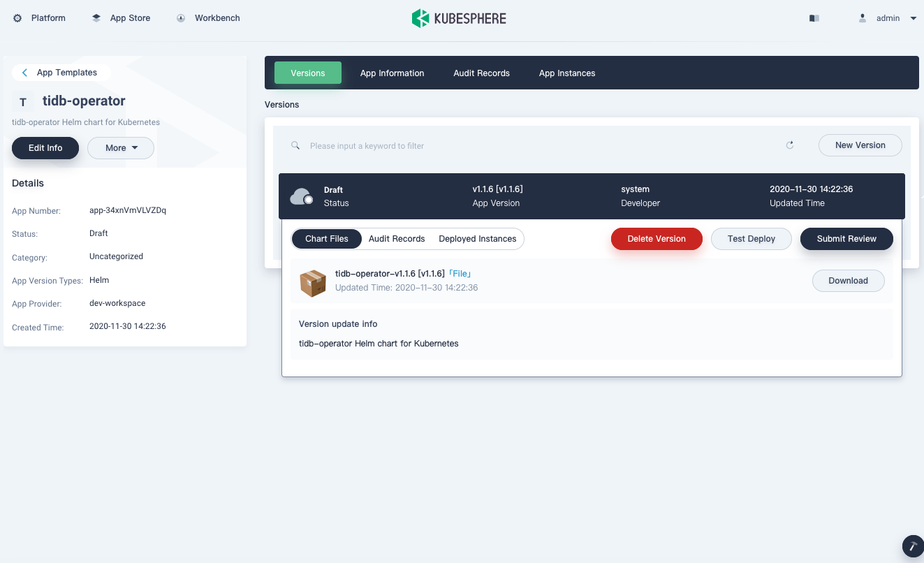This screenshot has height=563, width=924.
Task: Select the Deployed Instances toggle
Action: (477, 239)
